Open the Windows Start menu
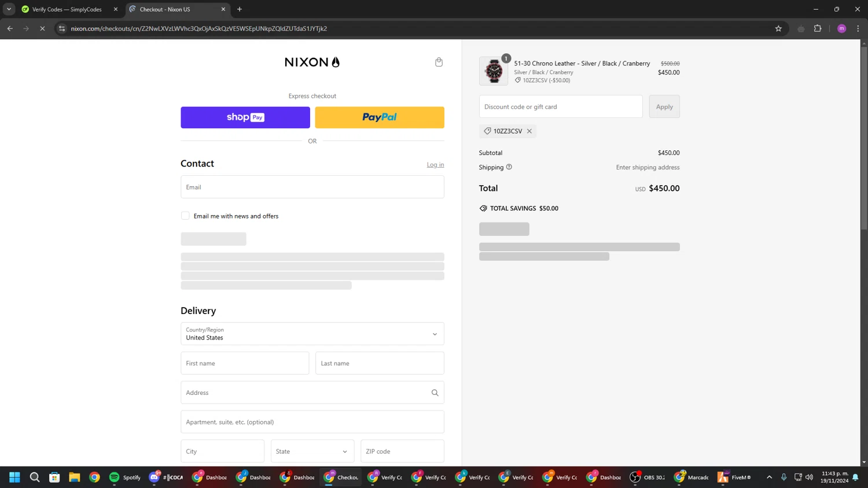The width and height of the screenshot is (868, 488). click(15, 477)
